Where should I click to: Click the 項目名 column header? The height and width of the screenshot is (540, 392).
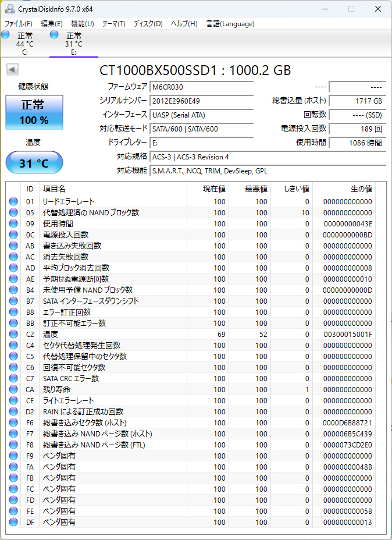113,189
